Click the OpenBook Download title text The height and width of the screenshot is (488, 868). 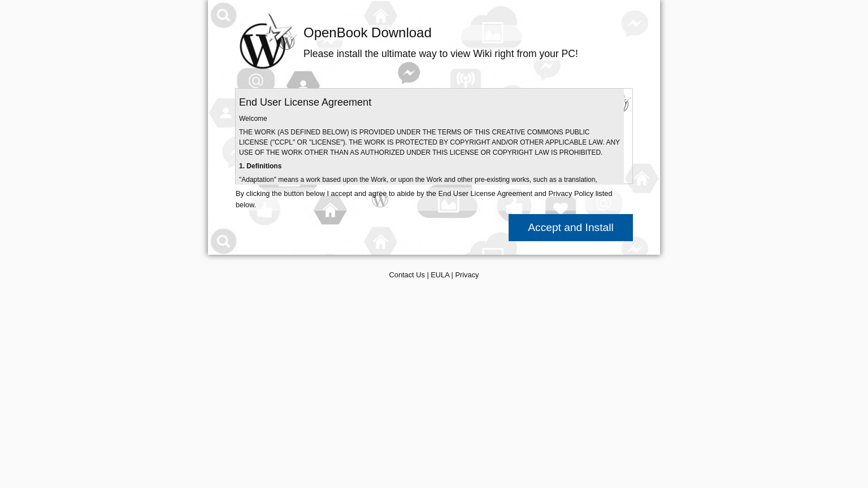[x=367, y=33]
